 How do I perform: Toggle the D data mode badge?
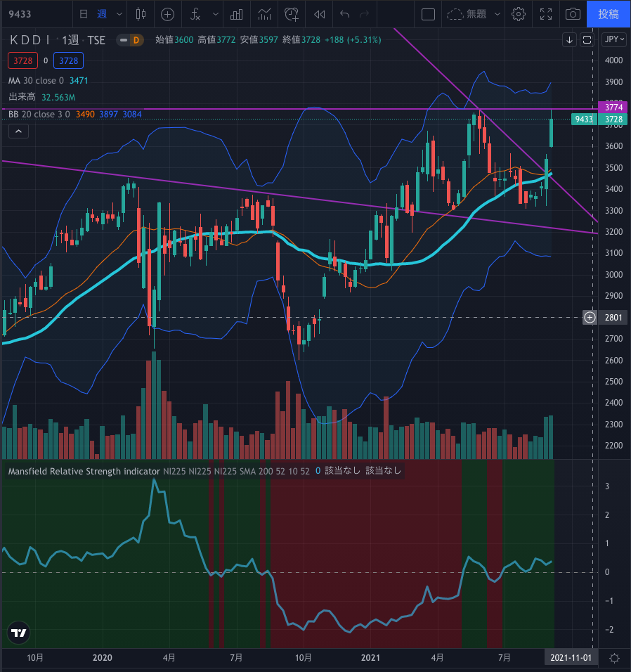click(136, 40)
